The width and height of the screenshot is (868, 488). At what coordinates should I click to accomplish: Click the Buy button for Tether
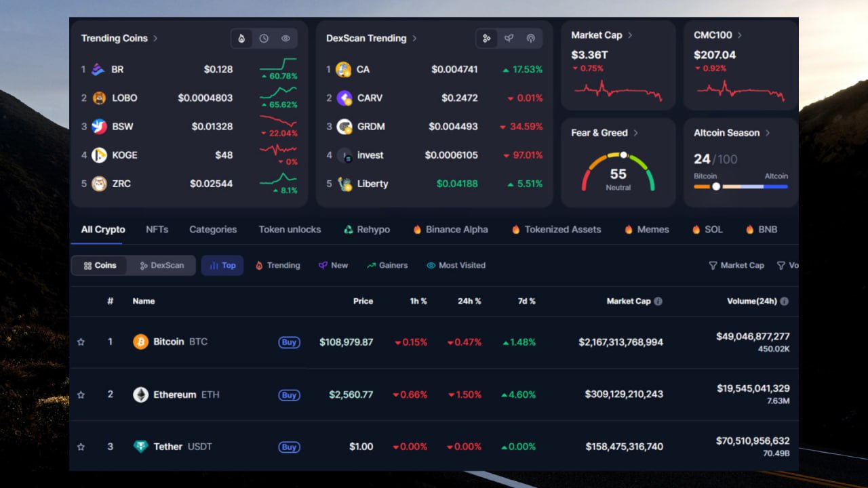[290, 447]
